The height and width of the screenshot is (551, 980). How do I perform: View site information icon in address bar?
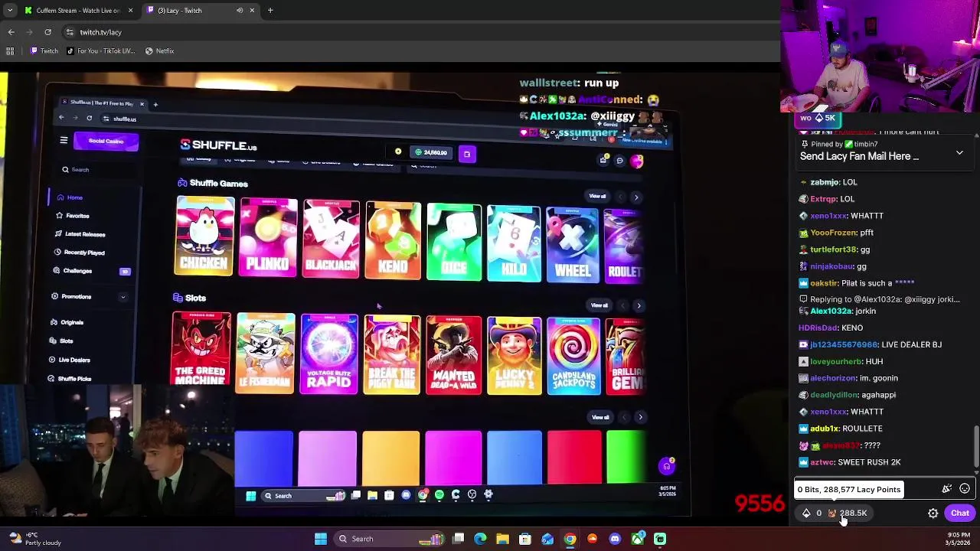tap(70, 32)
